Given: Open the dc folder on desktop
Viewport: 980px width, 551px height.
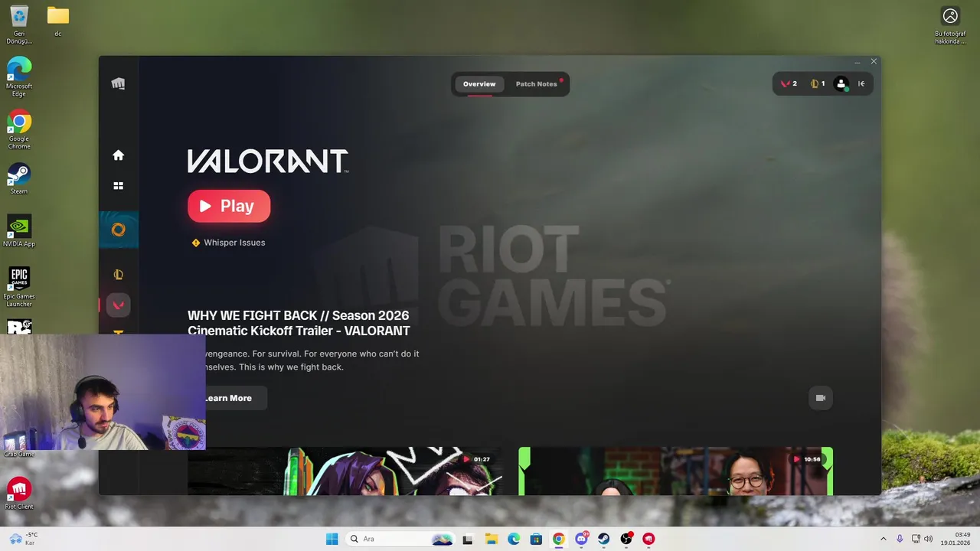Looking at the screenshot, I should 57,21.
